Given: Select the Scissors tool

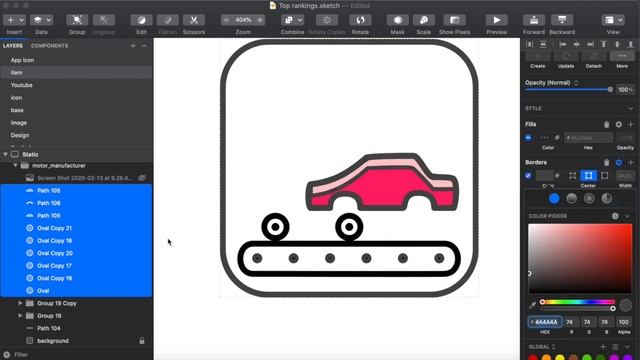Looking at the screenshot, I should tap(194, 20).
